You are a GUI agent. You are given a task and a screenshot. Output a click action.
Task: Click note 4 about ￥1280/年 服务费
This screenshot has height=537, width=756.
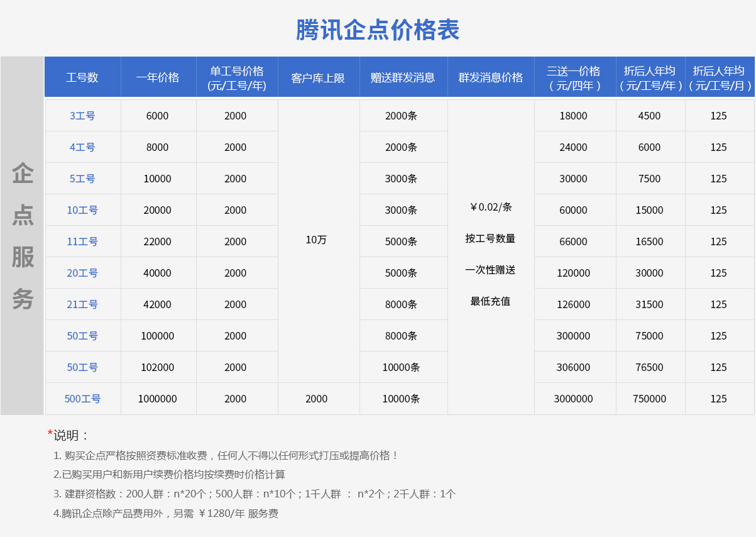pyautogui.click(x=166, y=514)
